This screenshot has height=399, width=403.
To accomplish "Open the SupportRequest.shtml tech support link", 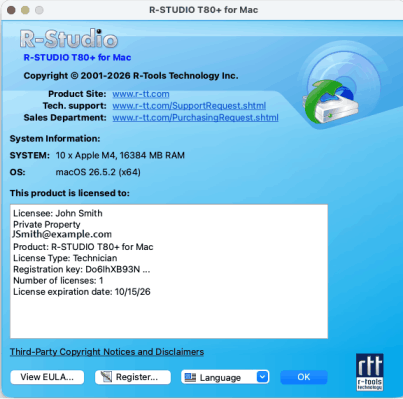I will 189,106.
